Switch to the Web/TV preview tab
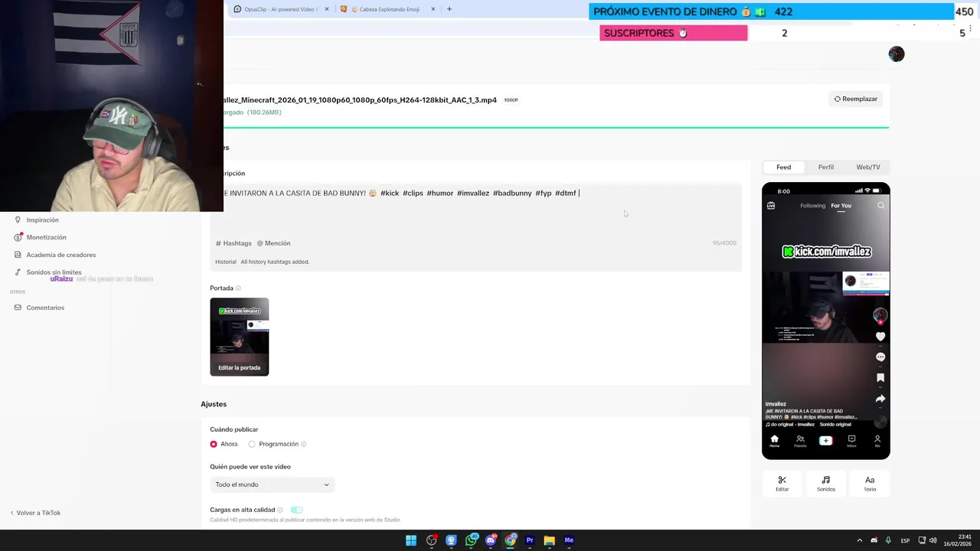The image size is (980, 551). point(867,167)
